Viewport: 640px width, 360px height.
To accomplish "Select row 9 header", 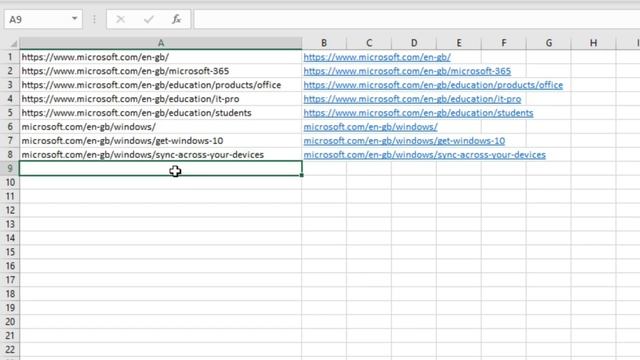I will pos(10,168).
